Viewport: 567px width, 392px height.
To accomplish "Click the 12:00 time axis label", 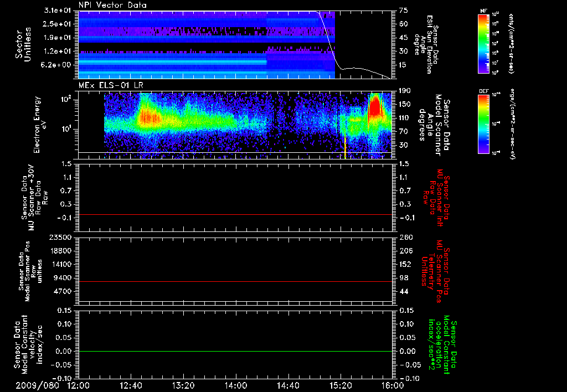I will 79,385.
